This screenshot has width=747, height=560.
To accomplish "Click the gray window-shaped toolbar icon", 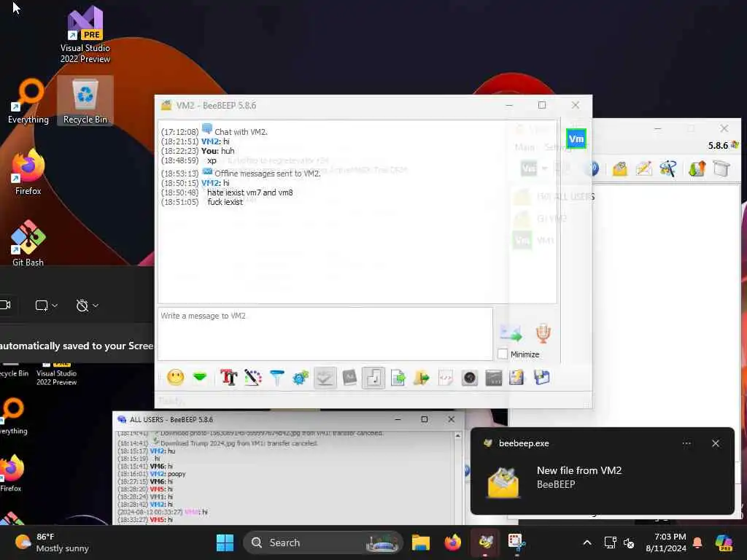I will (494, 378).
